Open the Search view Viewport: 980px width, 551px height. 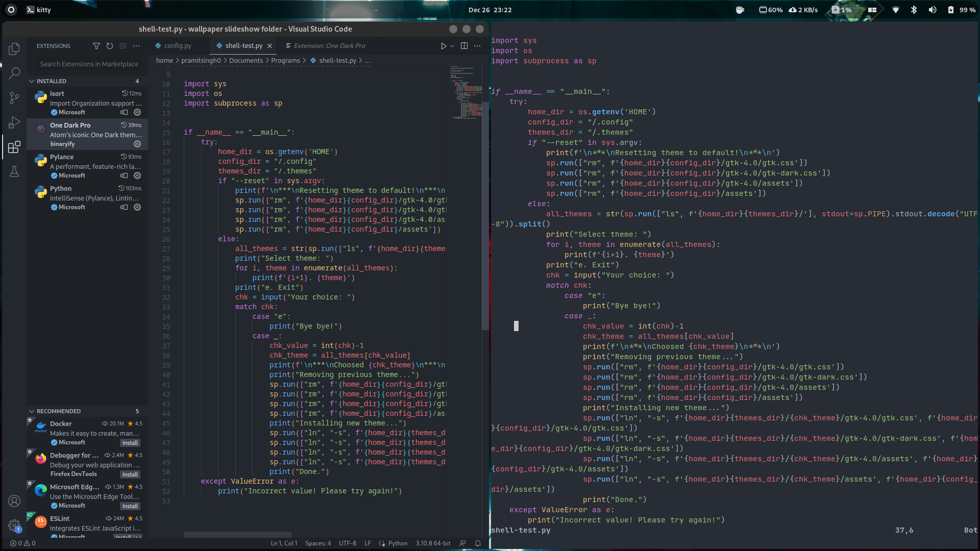tap(14, 73)
